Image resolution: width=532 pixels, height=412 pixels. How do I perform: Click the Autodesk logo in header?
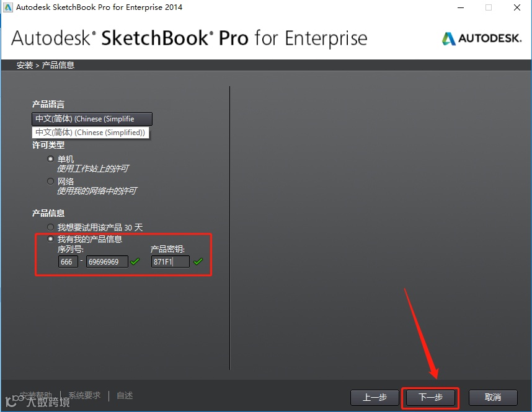pyautogui.click(x=481, y=38)
